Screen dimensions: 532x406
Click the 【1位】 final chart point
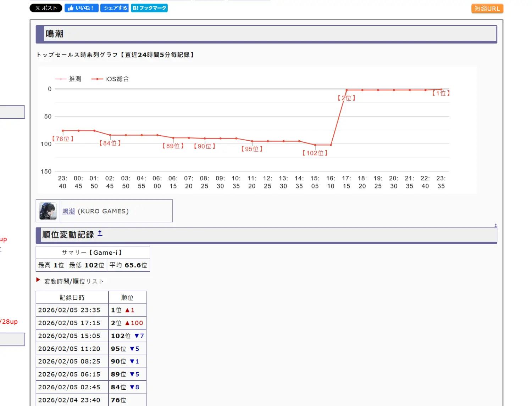tap(441, 90)
